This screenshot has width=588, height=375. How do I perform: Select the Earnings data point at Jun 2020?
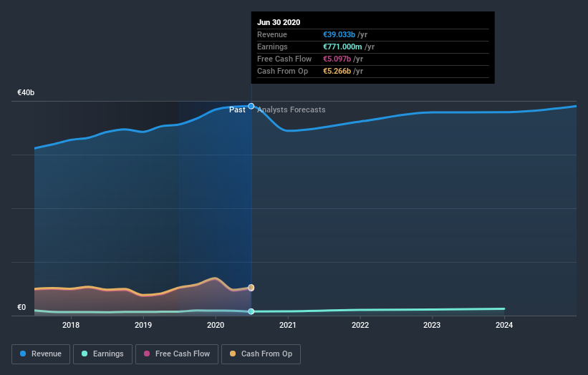pyautogui.click(x=251, y=311)
